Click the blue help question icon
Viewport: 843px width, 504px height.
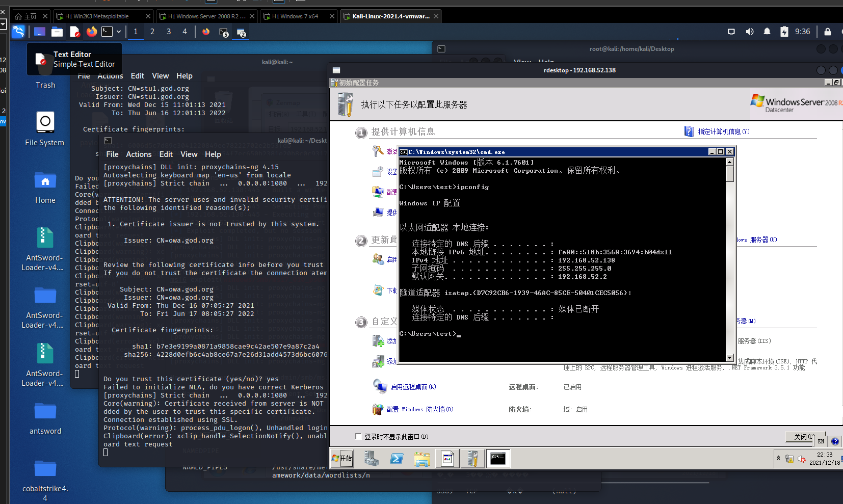[x=835, y=441]
